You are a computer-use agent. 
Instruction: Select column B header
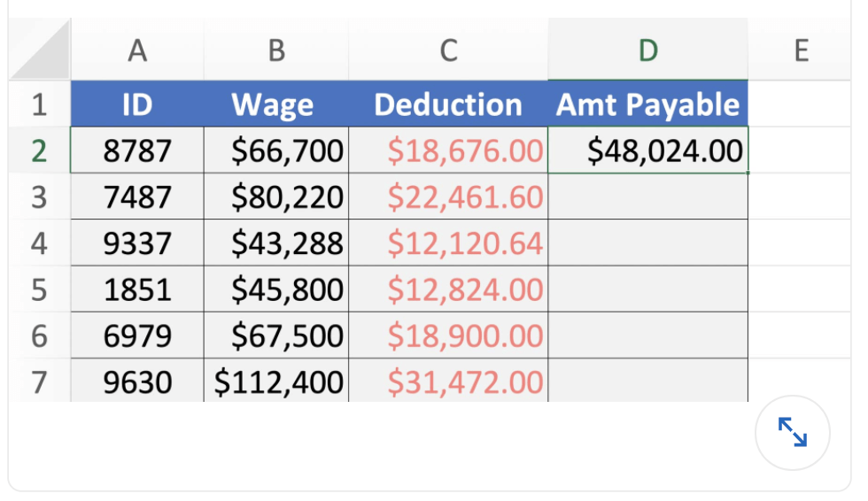tap(276, 51)
